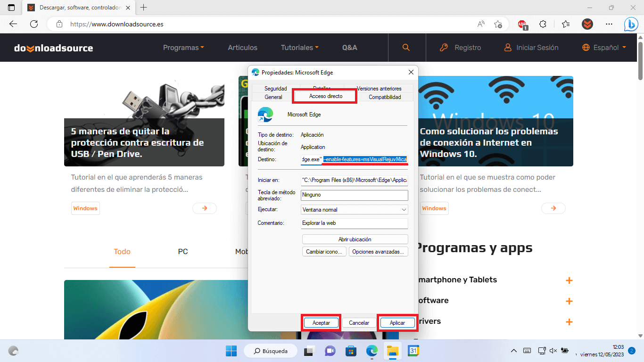
Task: Open the Adblock Plus extension icon
Action: click(522, 24)
